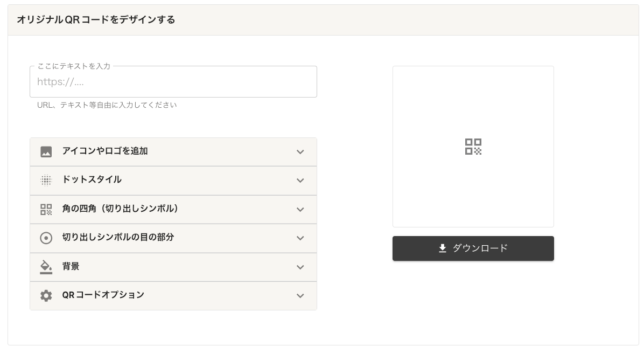Click the image icon beside アイコンやロゴを追加
This screenshot has width=644, height=353.
pyautogui.click(x=46, y=152)
